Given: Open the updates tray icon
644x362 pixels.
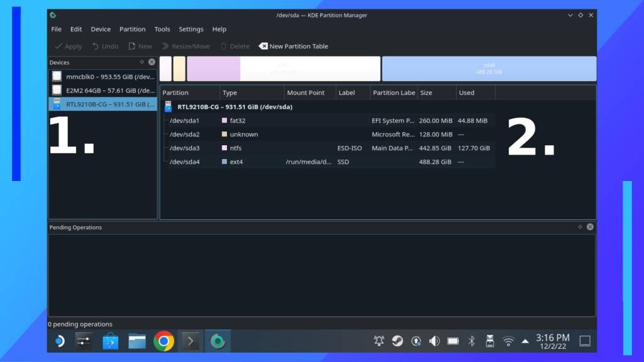Looking at the screenshot, I should click(x=416, y=341).
